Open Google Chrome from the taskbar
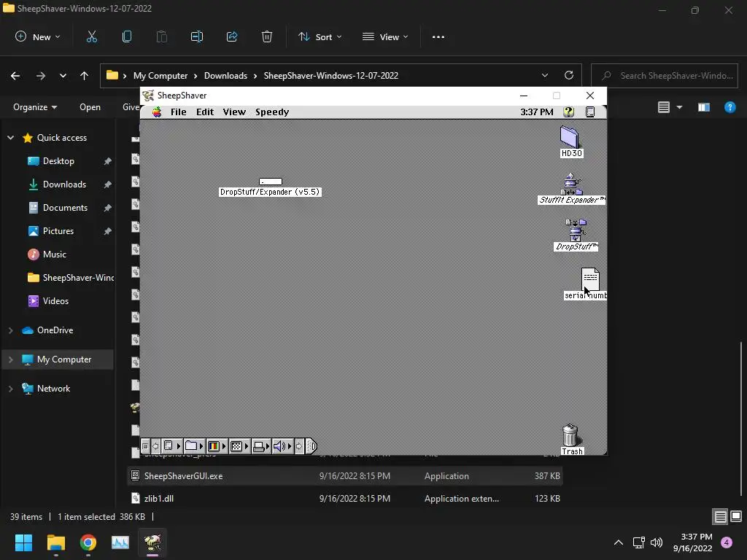Viewport: 747px width, 560px height. click(88, 542)
